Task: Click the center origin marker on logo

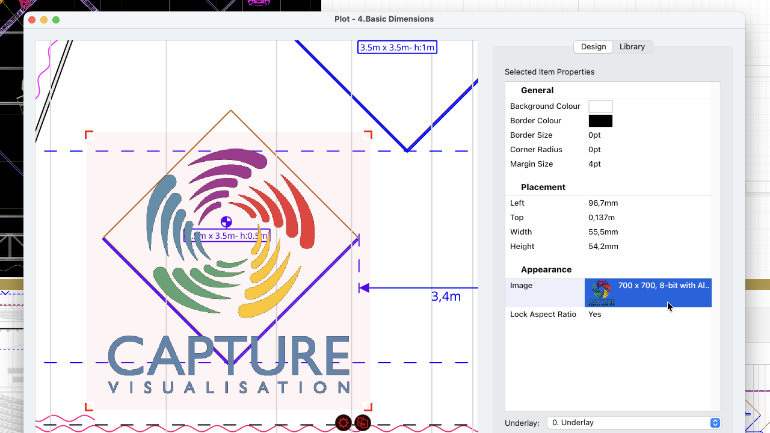Action: tap(226, 221)
